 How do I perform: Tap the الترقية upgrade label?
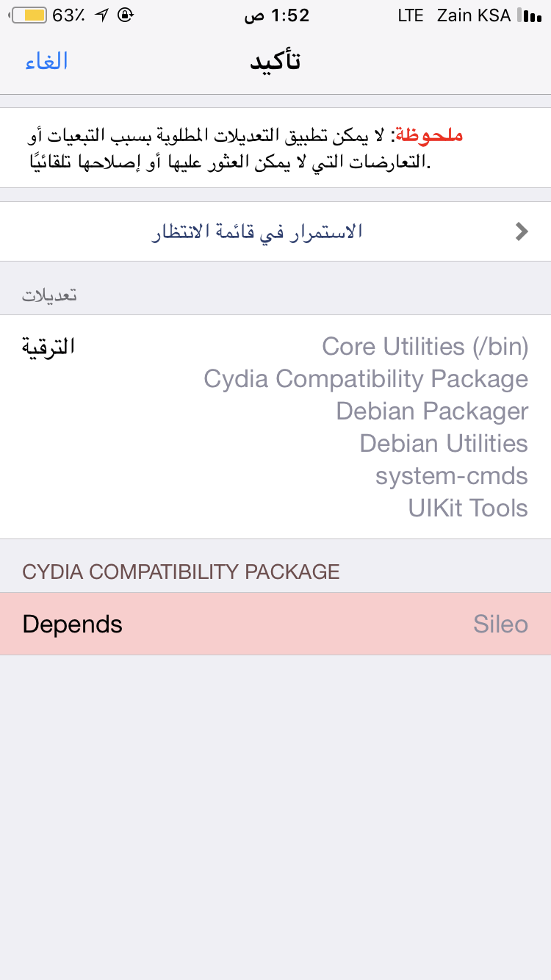point(48,347)
